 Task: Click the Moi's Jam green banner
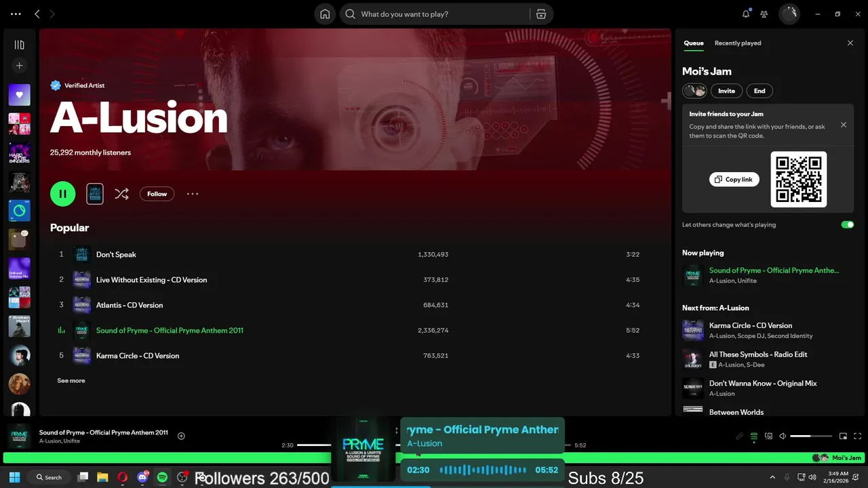[434, 458]
